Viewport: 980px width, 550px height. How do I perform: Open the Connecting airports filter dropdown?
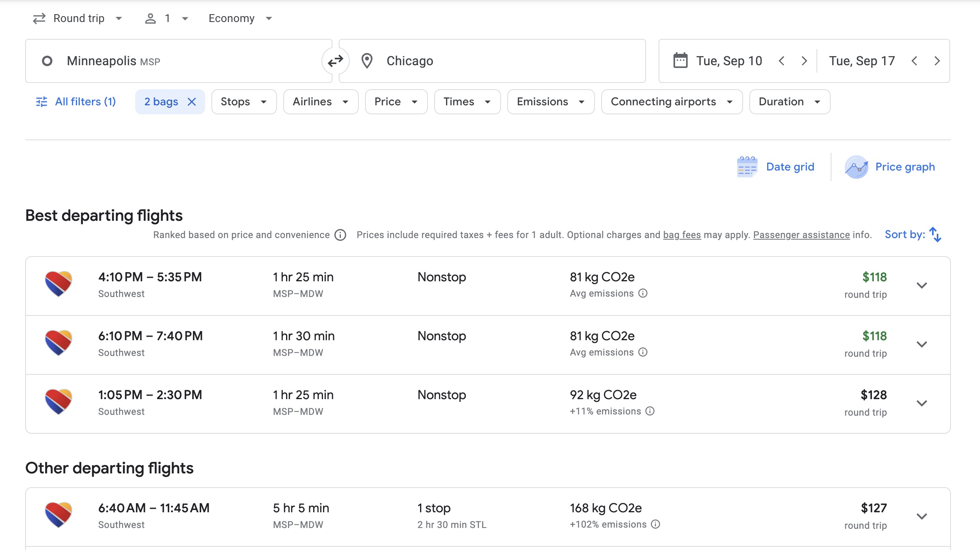(x=672, y=102)
